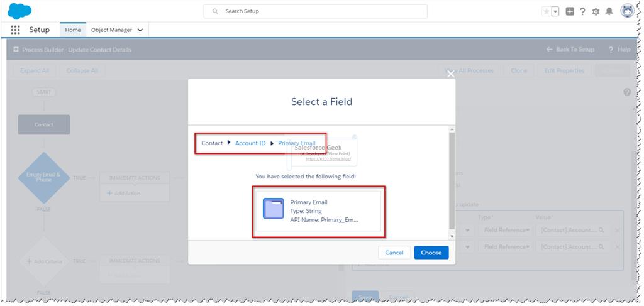Click Add Action under Immediate Actions
This screenshot has width=644, height=306.
pos(124,193)
